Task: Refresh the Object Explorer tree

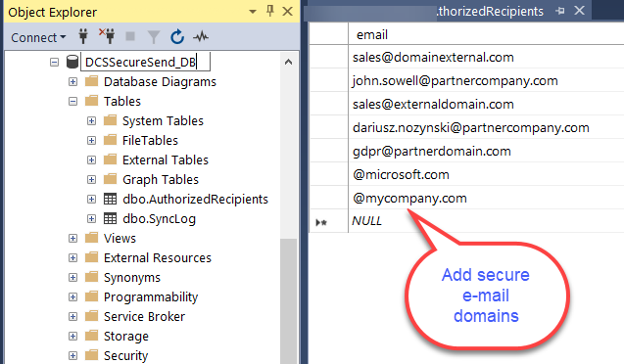Action: click(x=177, y=37)
